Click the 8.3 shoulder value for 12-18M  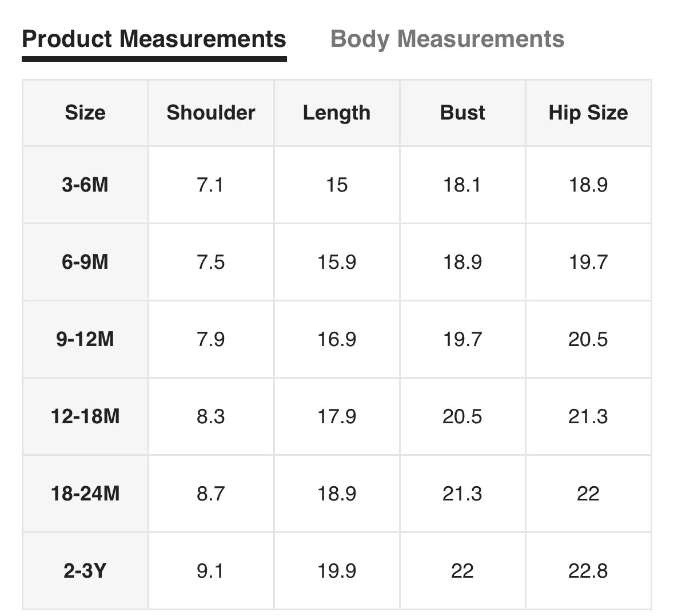point(210,416)
